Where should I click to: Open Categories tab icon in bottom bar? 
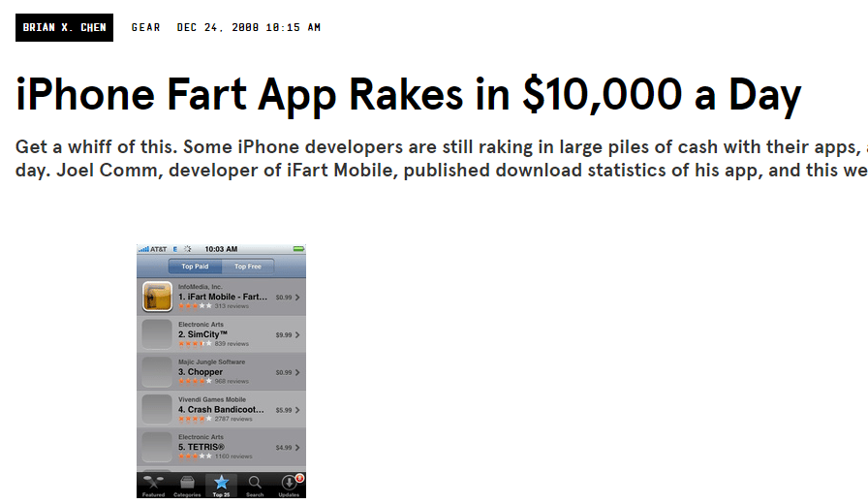(187, 486)
